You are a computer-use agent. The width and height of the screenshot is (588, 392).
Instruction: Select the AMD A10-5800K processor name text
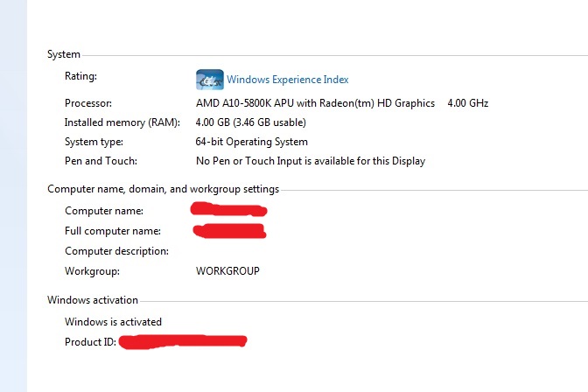coord(315,103)
